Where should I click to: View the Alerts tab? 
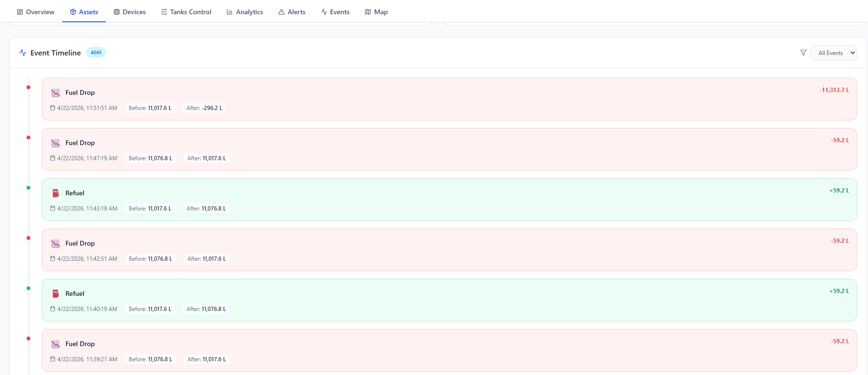click(292, 12)
